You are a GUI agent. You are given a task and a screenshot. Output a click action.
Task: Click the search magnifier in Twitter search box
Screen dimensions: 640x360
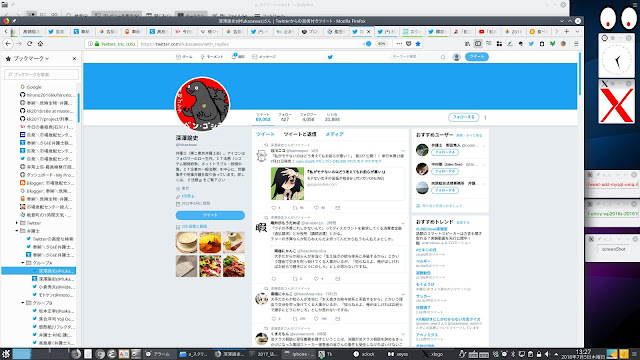443,57
